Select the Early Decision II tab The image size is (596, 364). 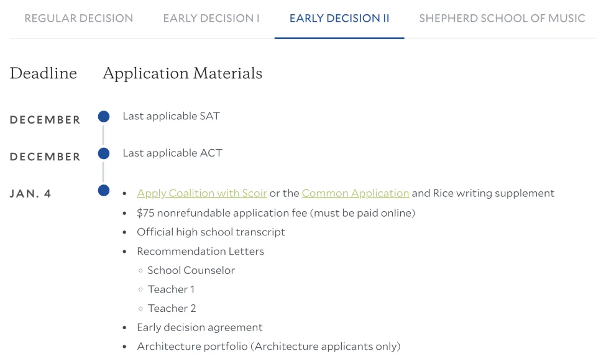339,19
